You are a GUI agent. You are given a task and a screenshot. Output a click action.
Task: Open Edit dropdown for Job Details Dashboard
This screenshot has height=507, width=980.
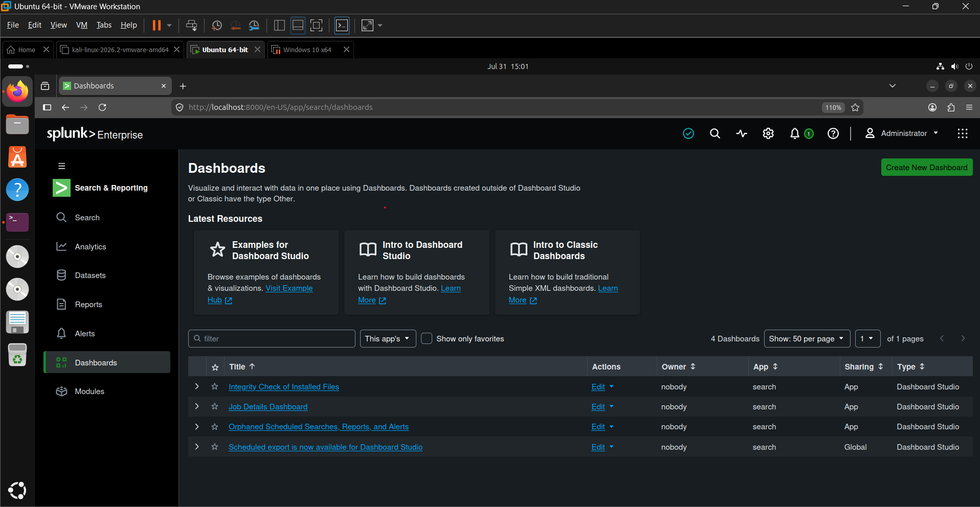click(603, 407)
